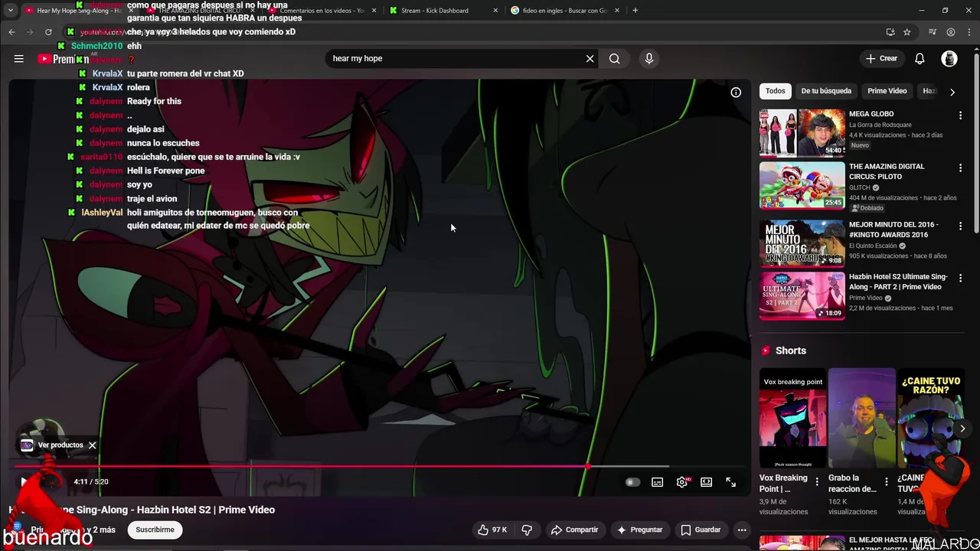Click the search magnifier button
The height and width of the screenshot is (551, 980).
tap(615, 59)
